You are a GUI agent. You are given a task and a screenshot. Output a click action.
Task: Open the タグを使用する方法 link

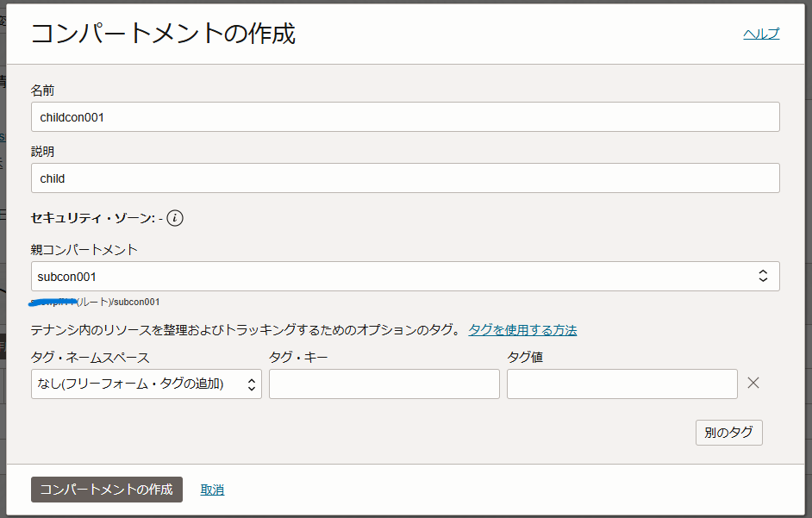click(x=522, y=330)
